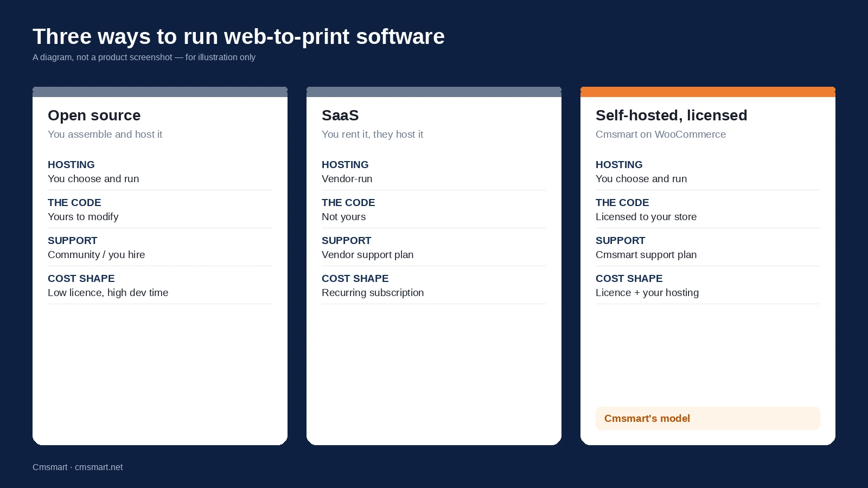The width and height of the screenshot is (868, 488).
Task: Click 'Cmsmart on WooCommerce' subtitle
Action: (661, 134)
